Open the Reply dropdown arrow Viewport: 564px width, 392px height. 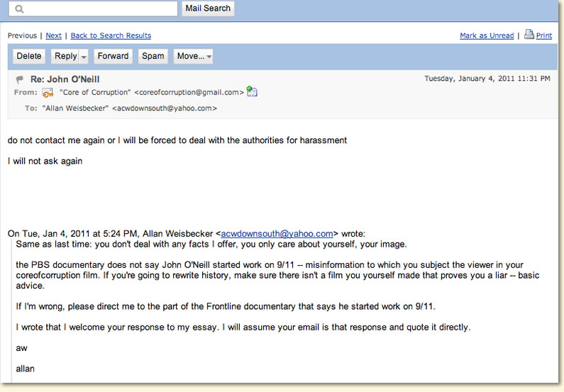(84, 57)
